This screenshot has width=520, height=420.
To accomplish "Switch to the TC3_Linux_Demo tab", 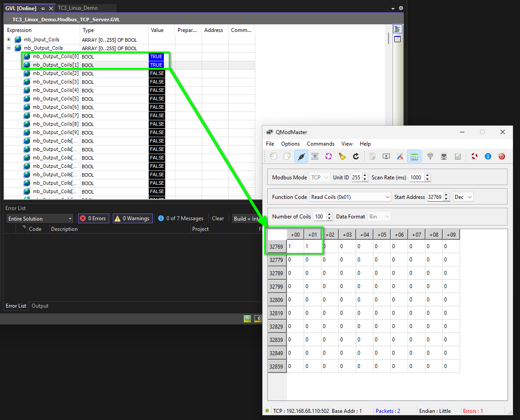I will tap(78, 8).
